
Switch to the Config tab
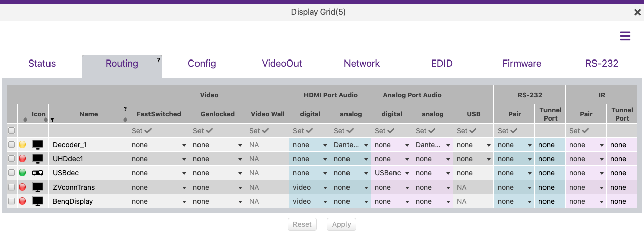202,64
